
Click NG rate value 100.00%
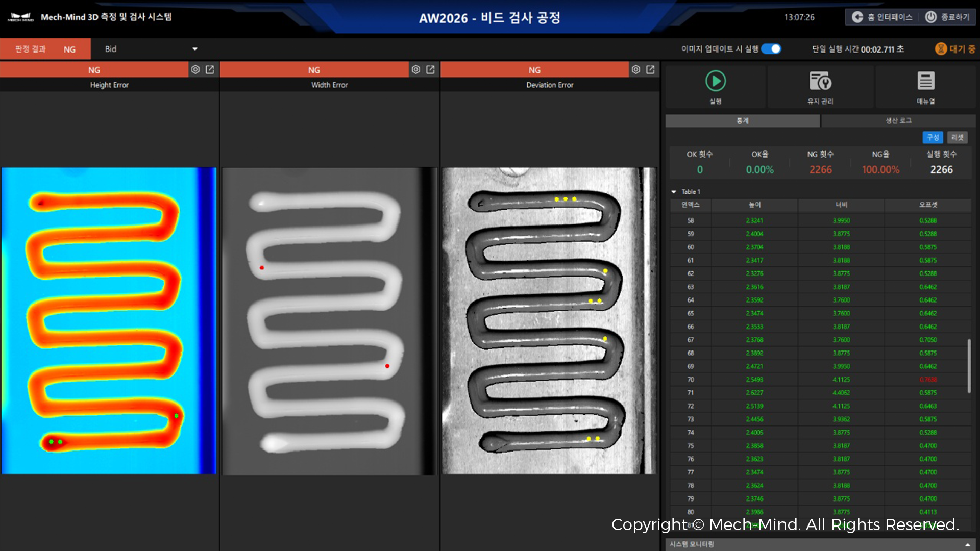[x=880, y=170]
